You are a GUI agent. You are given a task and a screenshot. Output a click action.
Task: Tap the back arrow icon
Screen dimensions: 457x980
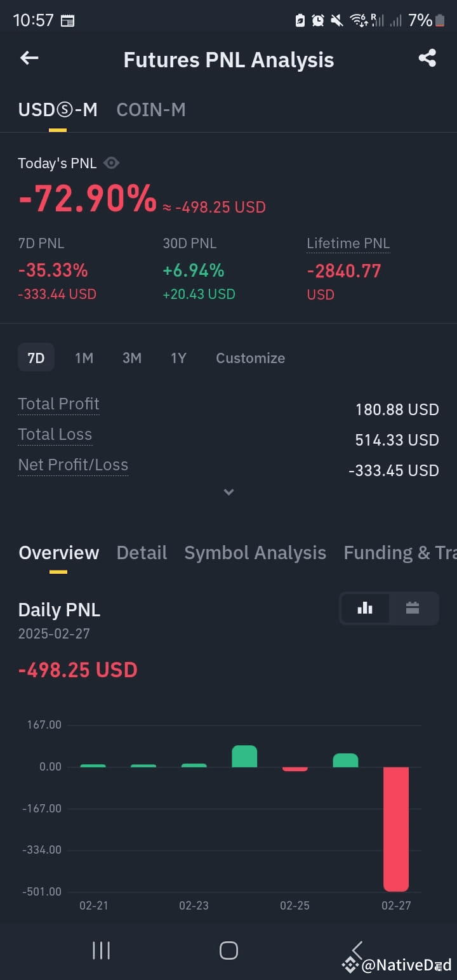(29, 58)
